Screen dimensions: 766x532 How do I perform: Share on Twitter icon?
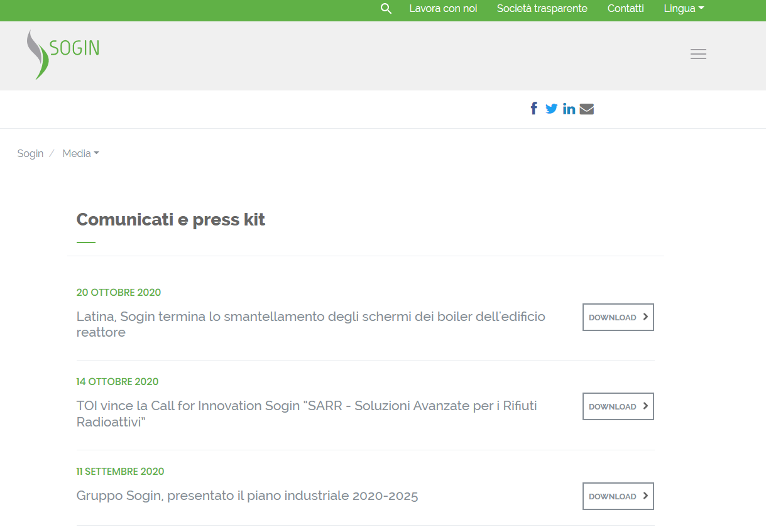click(x=552, y=109)
